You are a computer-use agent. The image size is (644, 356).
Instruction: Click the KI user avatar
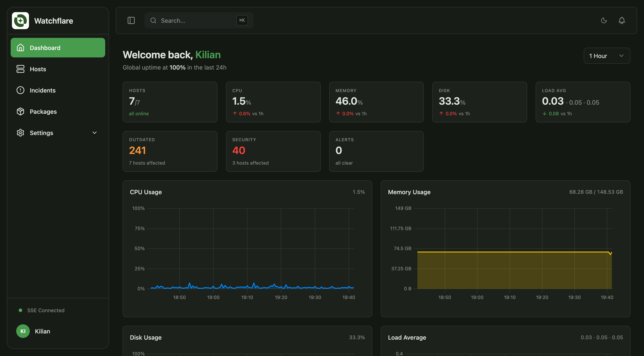tap(23, 331)
